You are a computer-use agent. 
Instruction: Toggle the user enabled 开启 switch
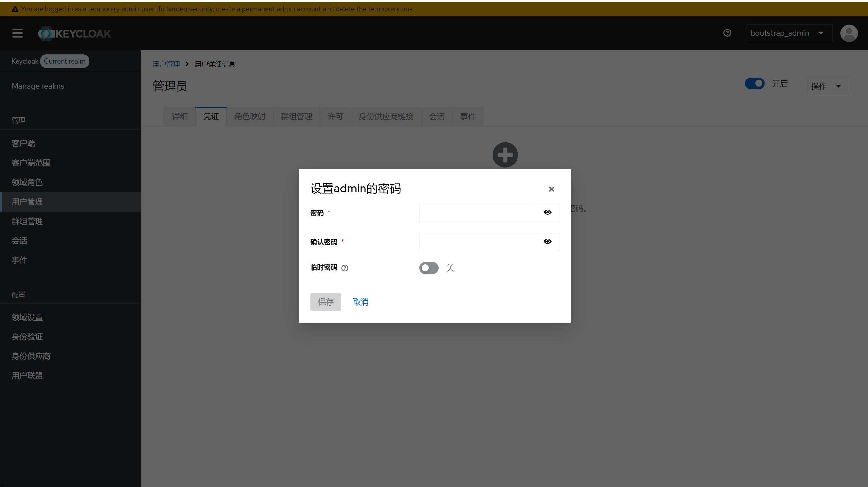755,84
